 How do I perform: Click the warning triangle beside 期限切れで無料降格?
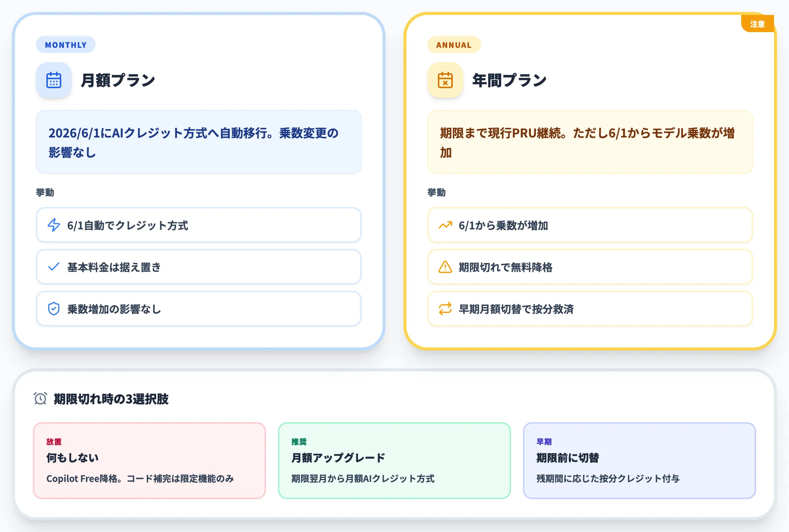[445, 267]
